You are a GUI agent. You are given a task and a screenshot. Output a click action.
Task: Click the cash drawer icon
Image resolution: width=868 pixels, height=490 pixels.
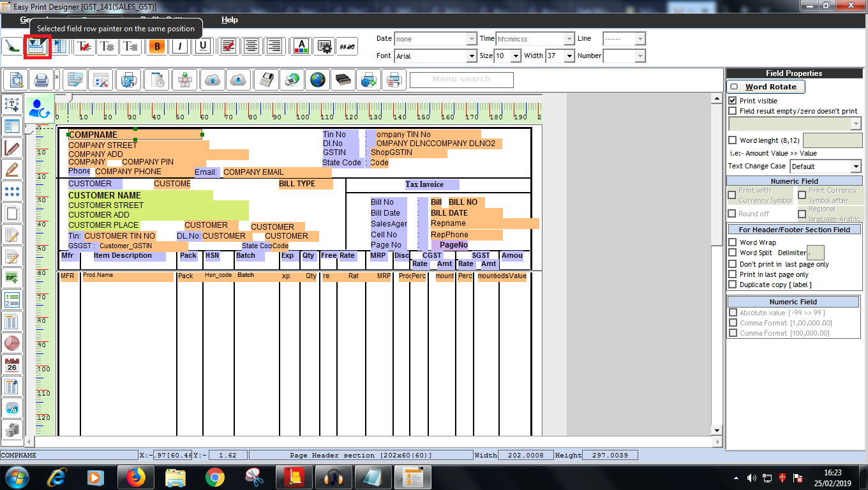coord(343,80)
